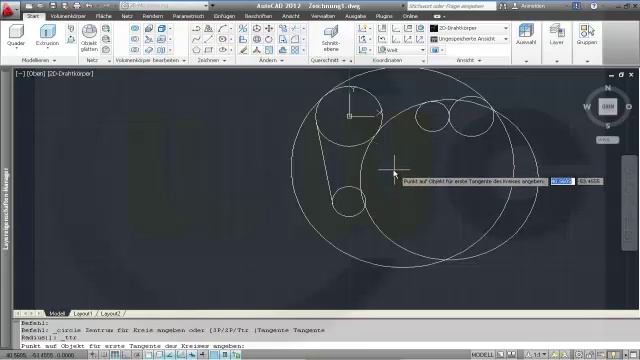Click the Autodesk Exchange icon
The height and width of the screenshot is (360, 640).
[x=576, y=6]
